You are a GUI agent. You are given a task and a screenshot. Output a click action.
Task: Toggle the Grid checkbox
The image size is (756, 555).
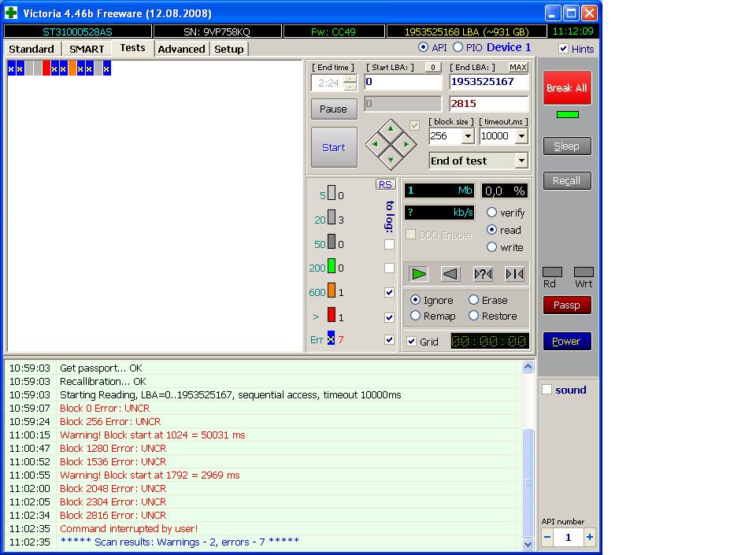411,341
